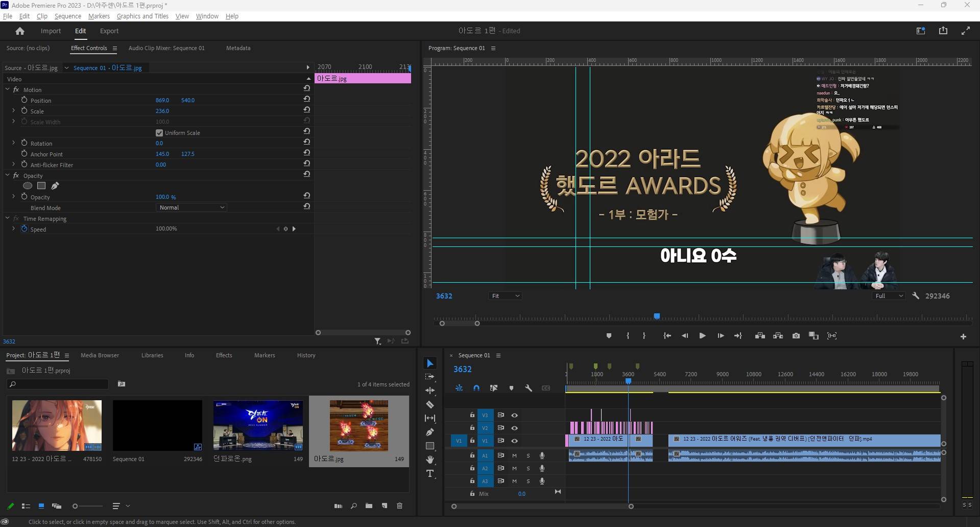Click free draw bezier mask pen

click(55, 186)
